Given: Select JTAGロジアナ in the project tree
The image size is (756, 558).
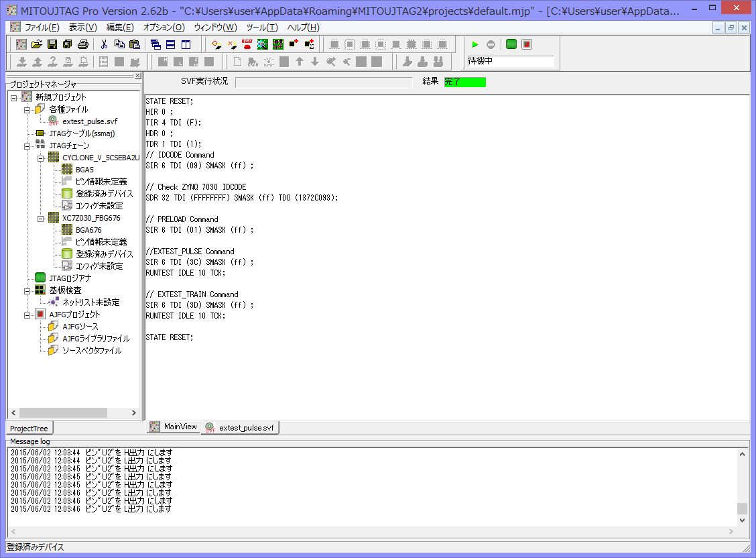Looking at the screenshot, I should pyautogui.click(x=70, y=278).
